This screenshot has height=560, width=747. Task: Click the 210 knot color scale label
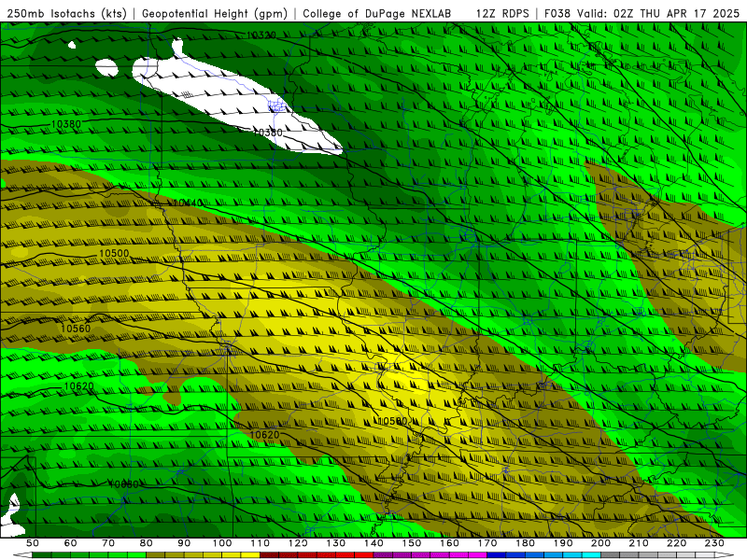[x=639, y=543]
